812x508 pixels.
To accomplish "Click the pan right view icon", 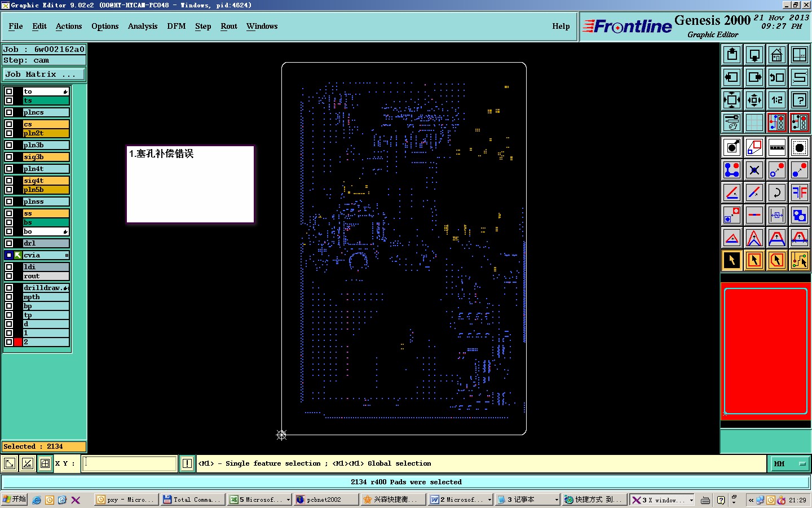I will [x=754, y=77].
